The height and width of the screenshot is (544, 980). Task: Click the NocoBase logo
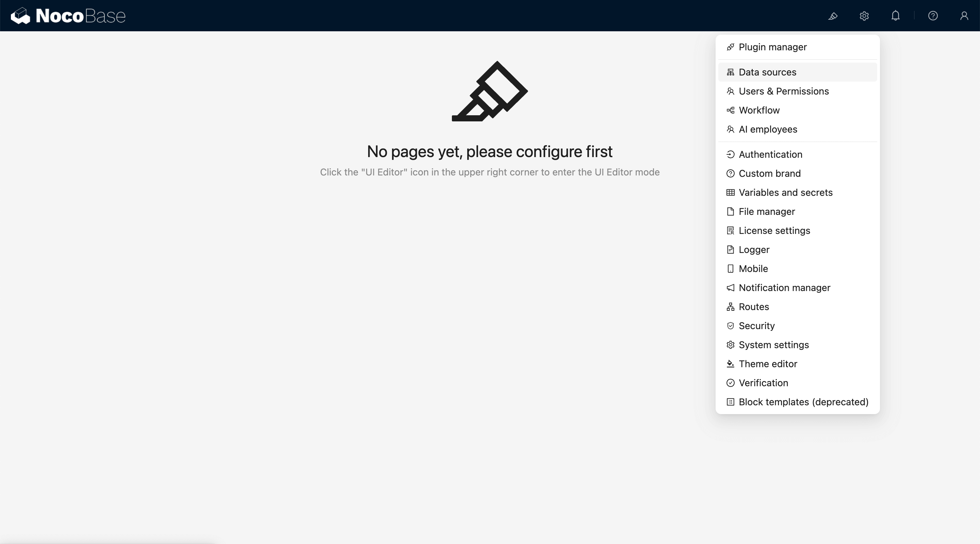(68, 16)
